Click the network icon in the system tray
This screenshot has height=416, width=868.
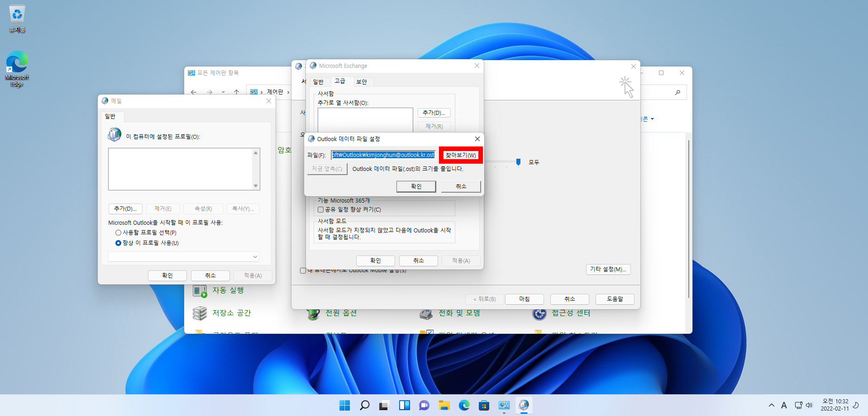click(x=799, y=405)
